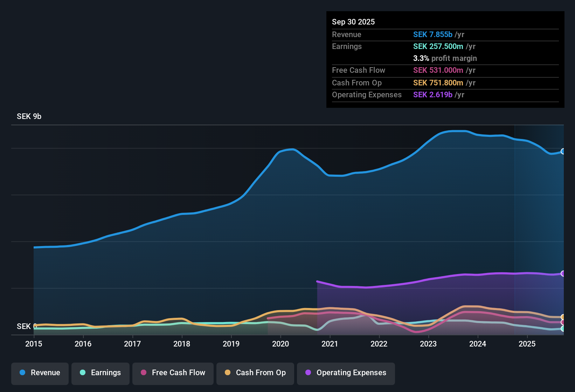Toggle the Earnings series visibility
Viewport: 575px width, 392px height.
pos(100,373)
